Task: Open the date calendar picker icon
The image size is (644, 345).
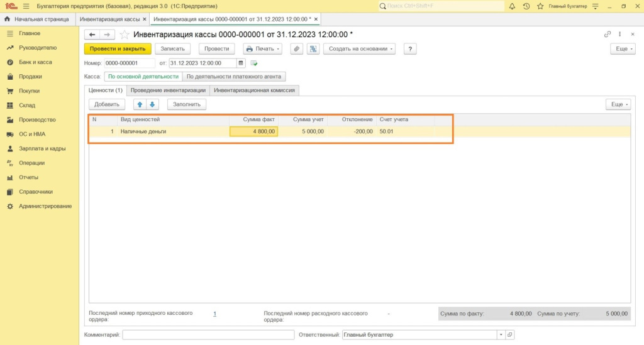Action: [241, 63]
